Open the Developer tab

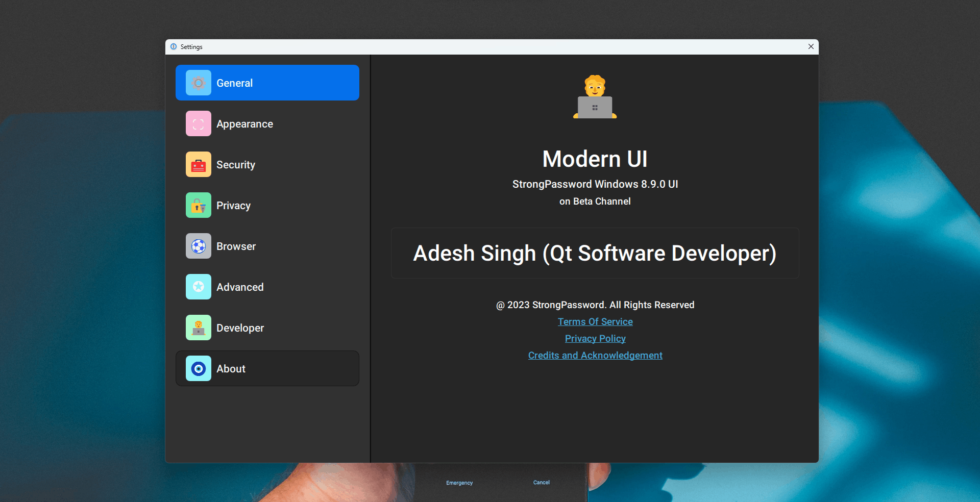[x=267, y=328]
